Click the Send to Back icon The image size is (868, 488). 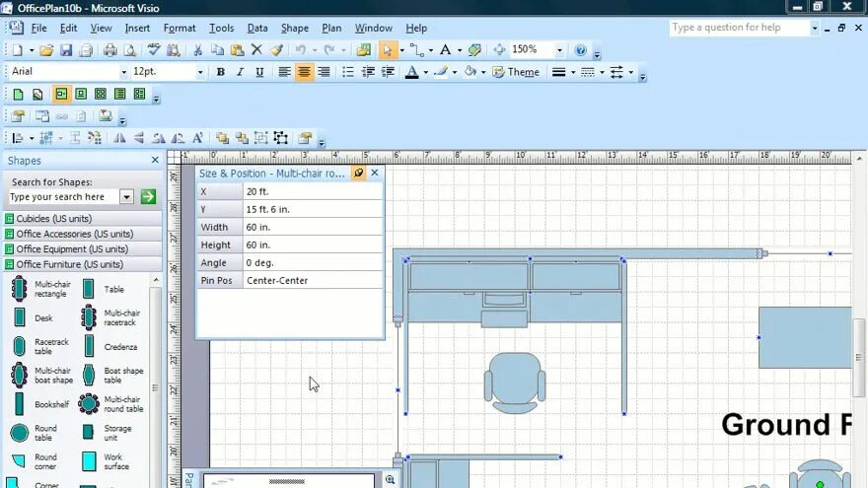(x=242, y=138)
